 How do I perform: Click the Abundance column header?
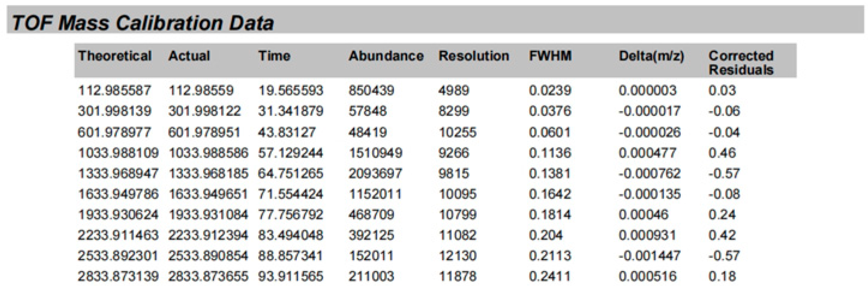click(x=386, y=56)
